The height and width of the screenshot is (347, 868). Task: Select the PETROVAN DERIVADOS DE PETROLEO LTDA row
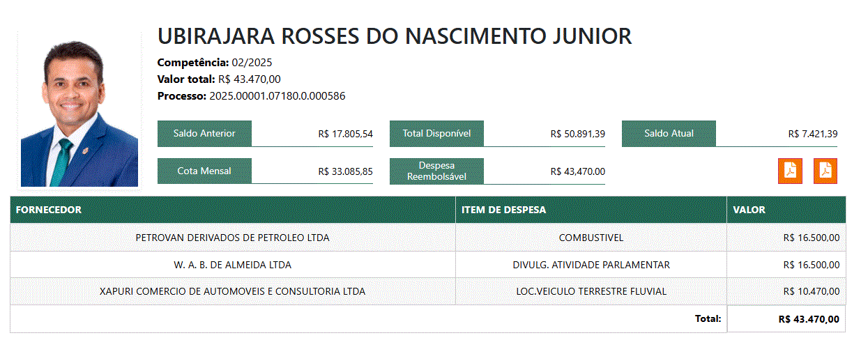(232, 238)
